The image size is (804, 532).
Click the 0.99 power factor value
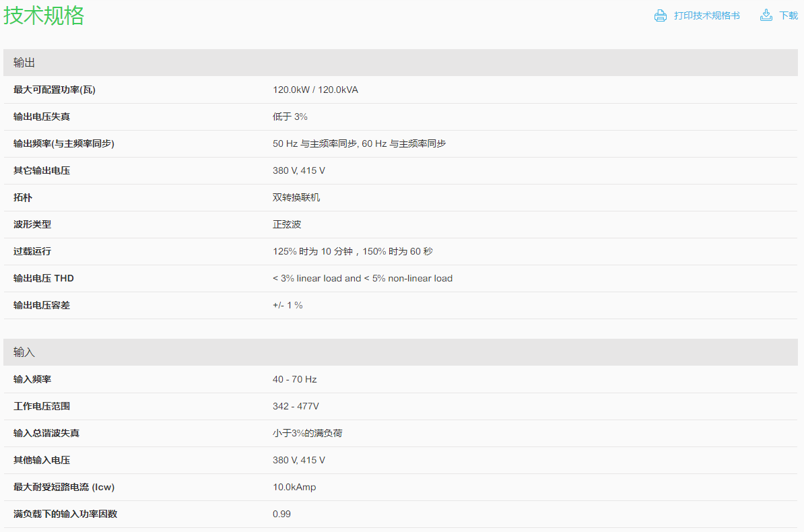pyautogui.click(x=281, y=514)
